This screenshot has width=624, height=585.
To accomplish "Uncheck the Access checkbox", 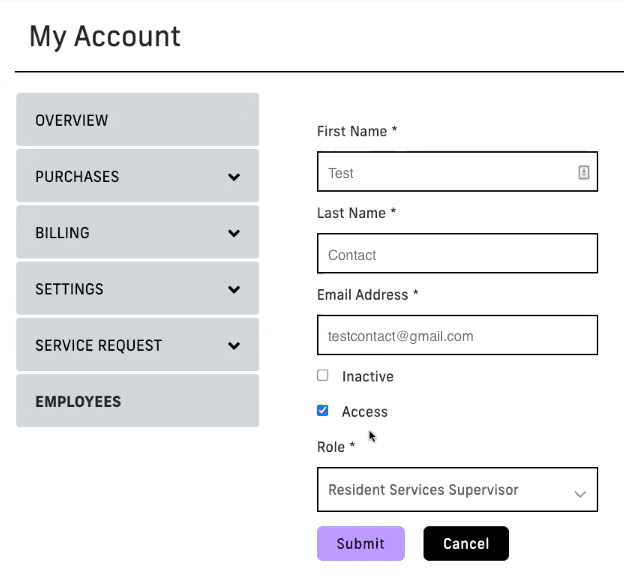I will click(x=322, y=410).
